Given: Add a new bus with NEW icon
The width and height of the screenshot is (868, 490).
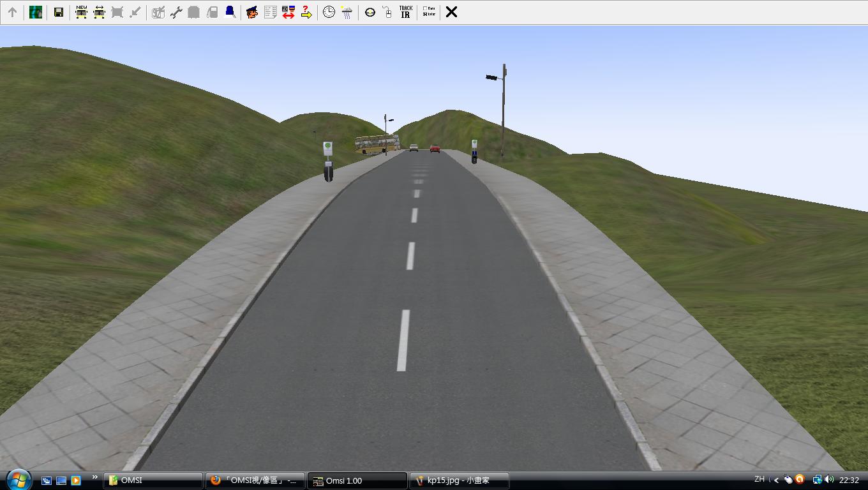Looking at the screenshot, I should click(81, 12).
